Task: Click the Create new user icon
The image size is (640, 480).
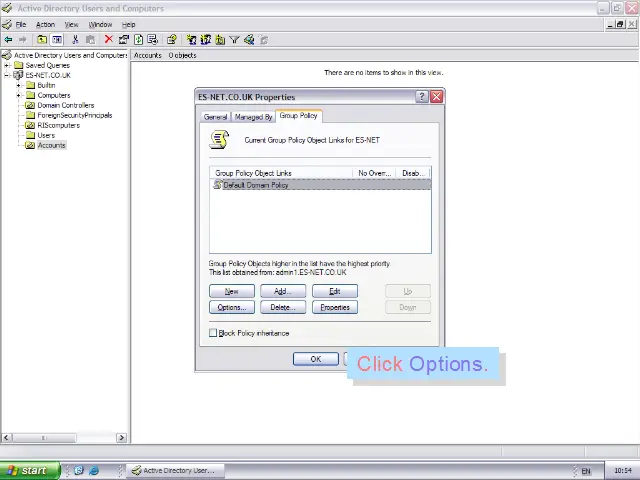Action: tap(191, 40)
